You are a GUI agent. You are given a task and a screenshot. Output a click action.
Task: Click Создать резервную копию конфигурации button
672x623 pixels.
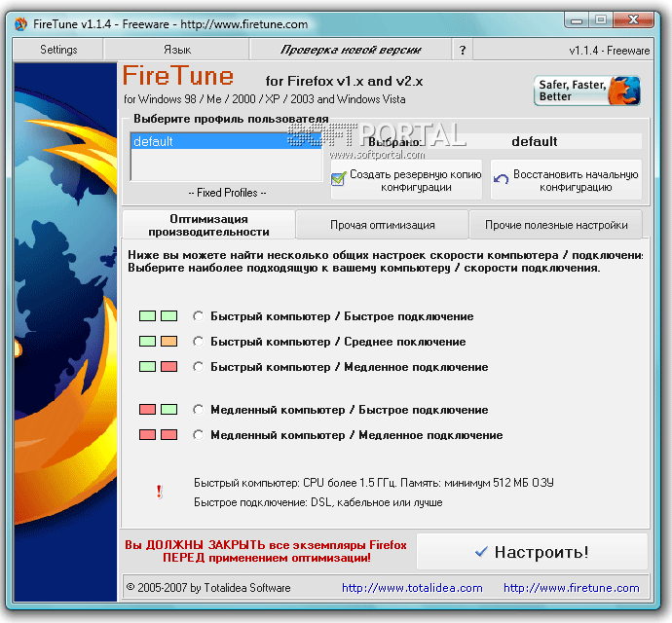pos(407,180)
